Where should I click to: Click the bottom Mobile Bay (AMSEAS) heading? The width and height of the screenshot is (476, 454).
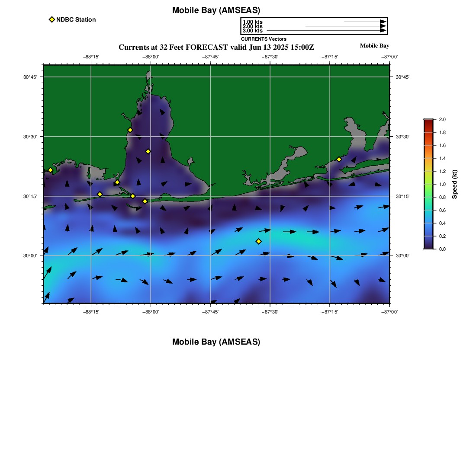coord(216,342)
